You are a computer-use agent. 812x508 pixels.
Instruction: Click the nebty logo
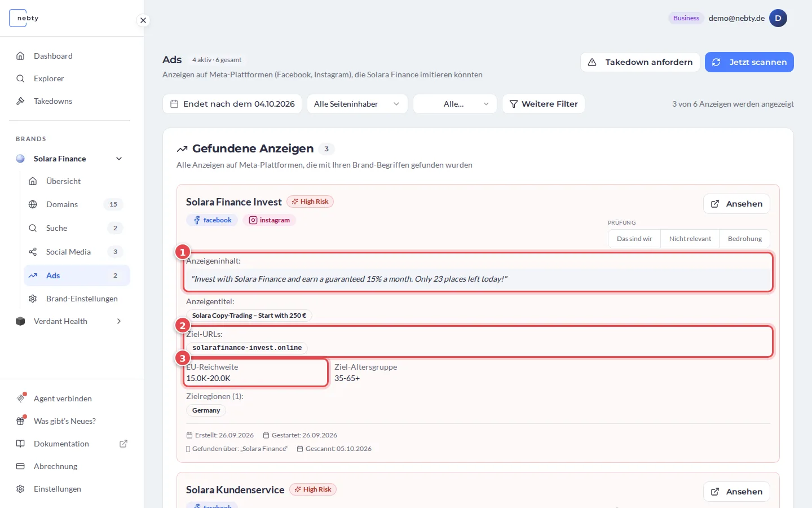tap(24, 18)
